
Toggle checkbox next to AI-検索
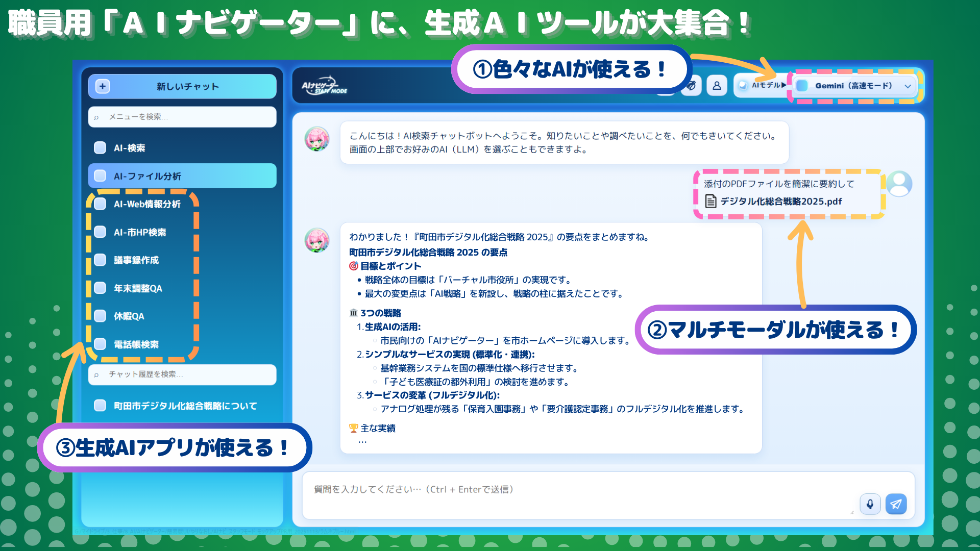click(x=100, y=148)
